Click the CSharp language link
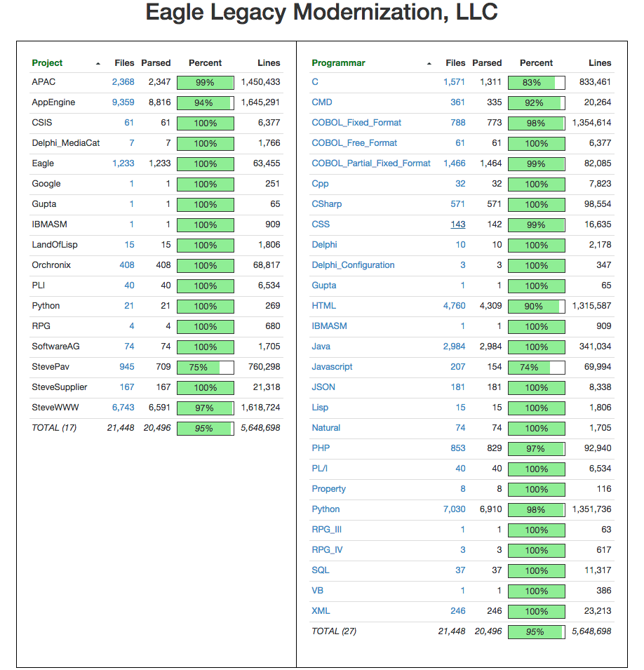Viewport: 644px width, 670px height. pos(326,204)
